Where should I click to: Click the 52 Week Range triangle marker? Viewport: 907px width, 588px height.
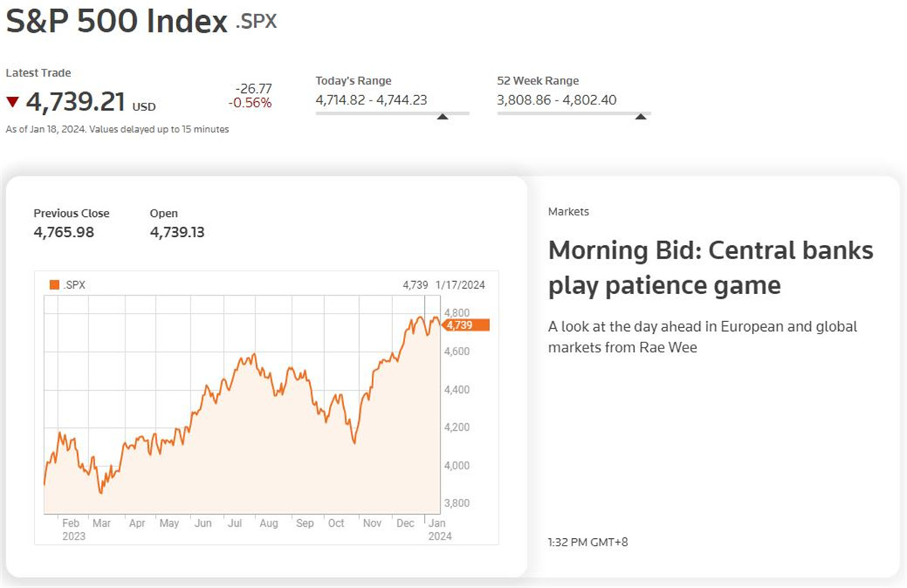(641, 116)
